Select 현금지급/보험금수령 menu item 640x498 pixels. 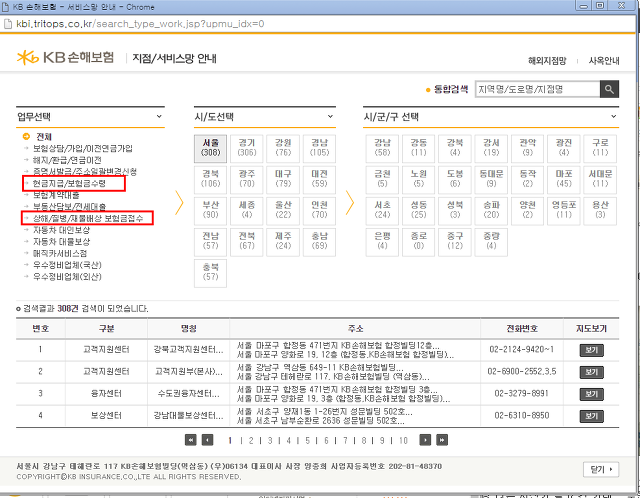(69, 184)
